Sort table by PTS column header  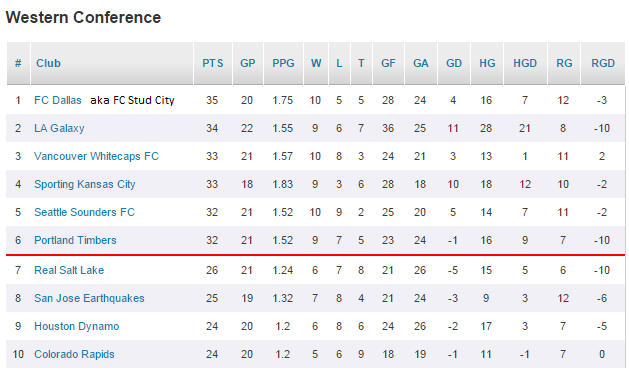[x=213, y=63]
